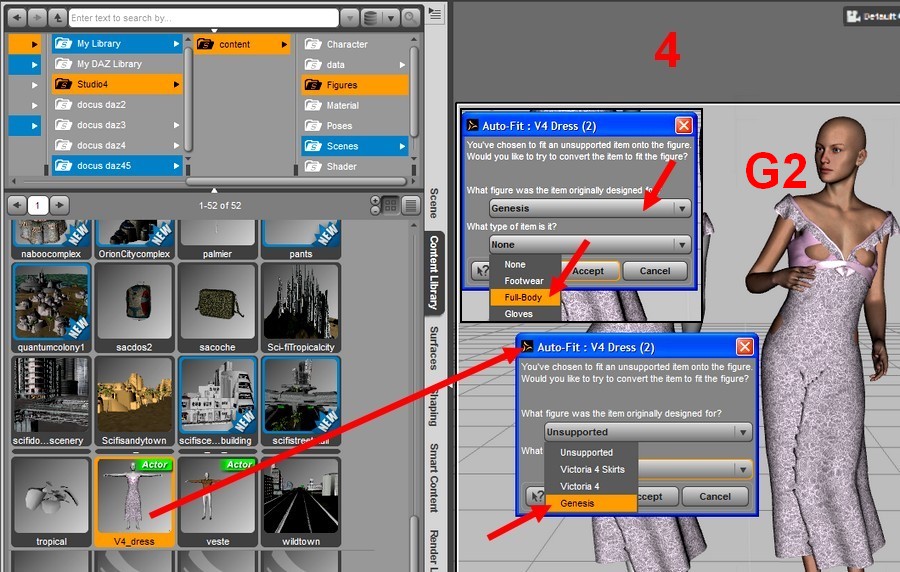The height and width of the screenshot is (572, 900).
Task: Switch to thumbnail grid view
Action: [x=390, y=205]
